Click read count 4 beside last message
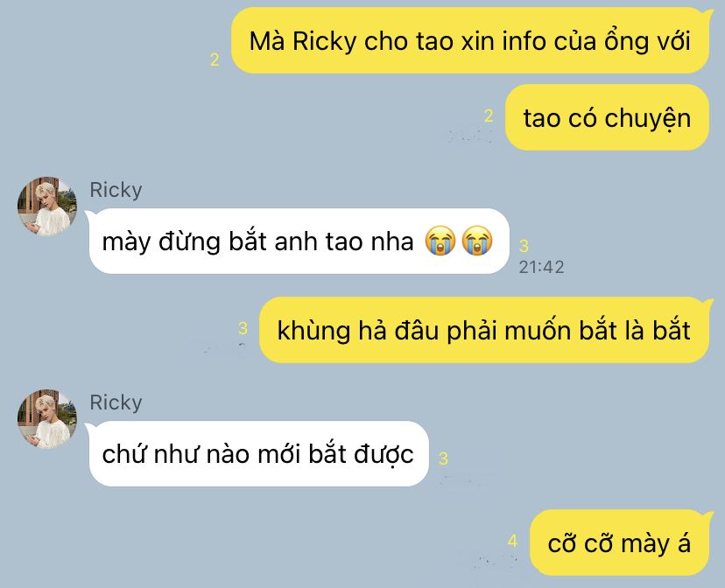Screen dimensions: 725x588 tap(512, 541)
